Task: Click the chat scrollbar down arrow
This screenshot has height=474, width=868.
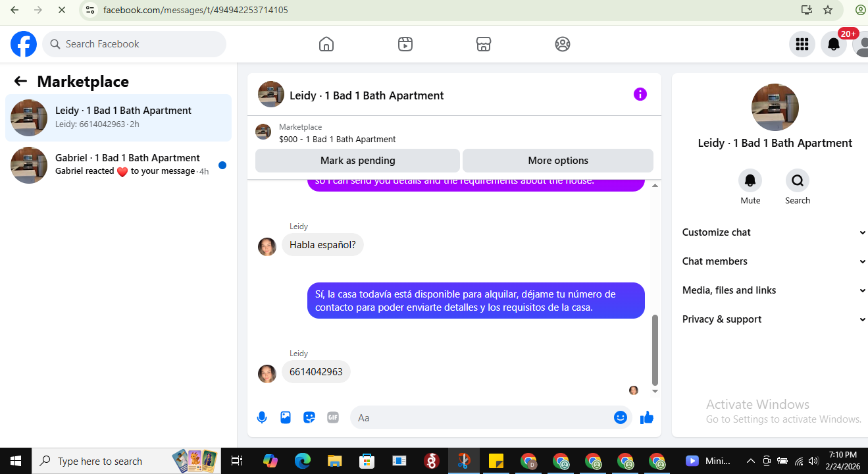Action: 655,391
